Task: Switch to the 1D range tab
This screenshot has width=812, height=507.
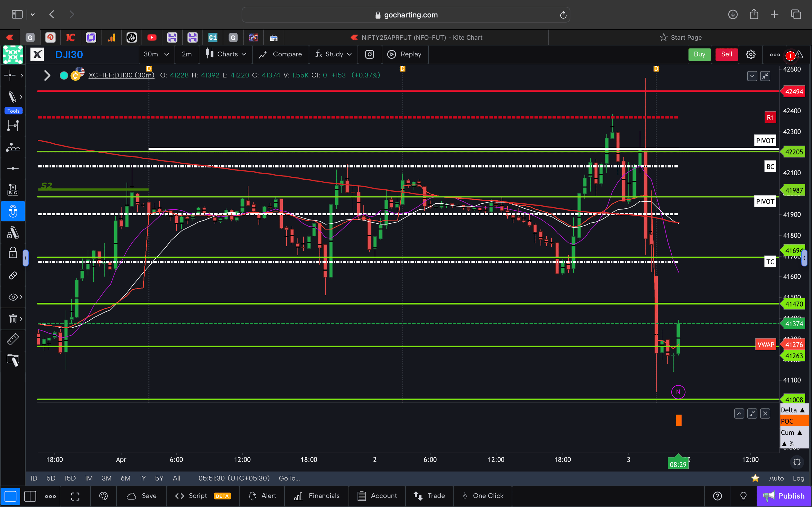Action: (34, 478)
